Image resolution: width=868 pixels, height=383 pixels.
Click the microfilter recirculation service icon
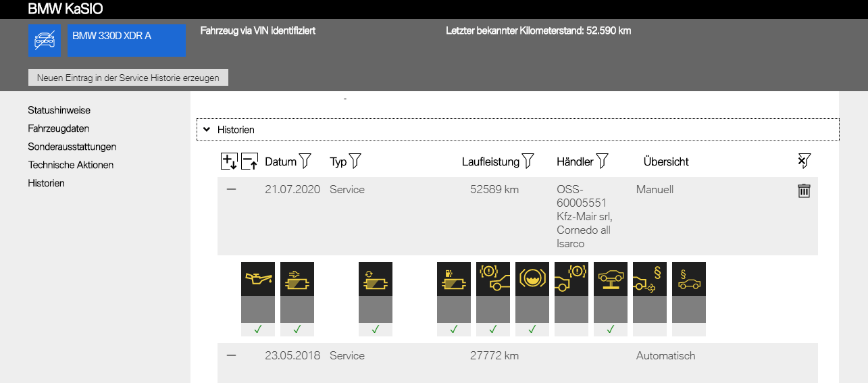pyautogui.click(x=376, y=279)
